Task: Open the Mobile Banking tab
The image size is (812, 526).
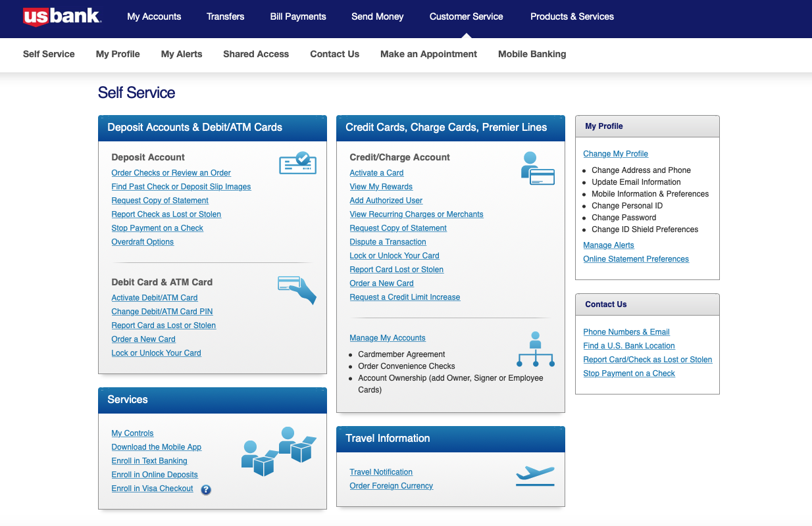Action: [x=532, y=54]
